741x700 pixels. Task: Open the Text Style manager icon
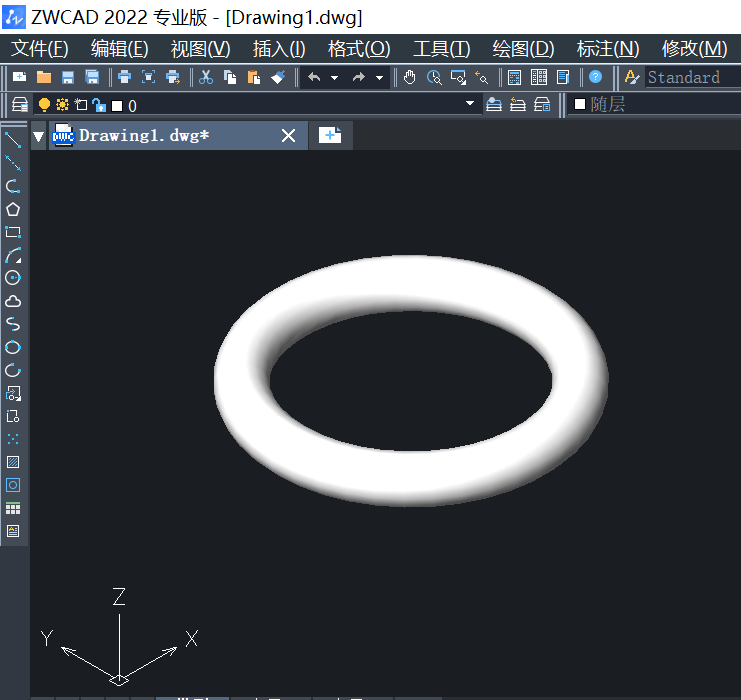pyautogui.click(x=632, y=77)
